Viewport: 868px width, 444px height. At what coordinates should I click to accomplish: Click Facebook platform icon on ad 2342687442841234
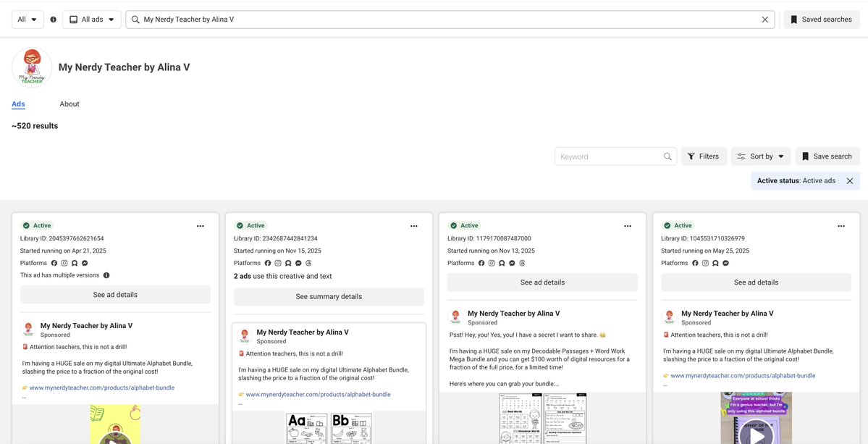click(267, 263)
